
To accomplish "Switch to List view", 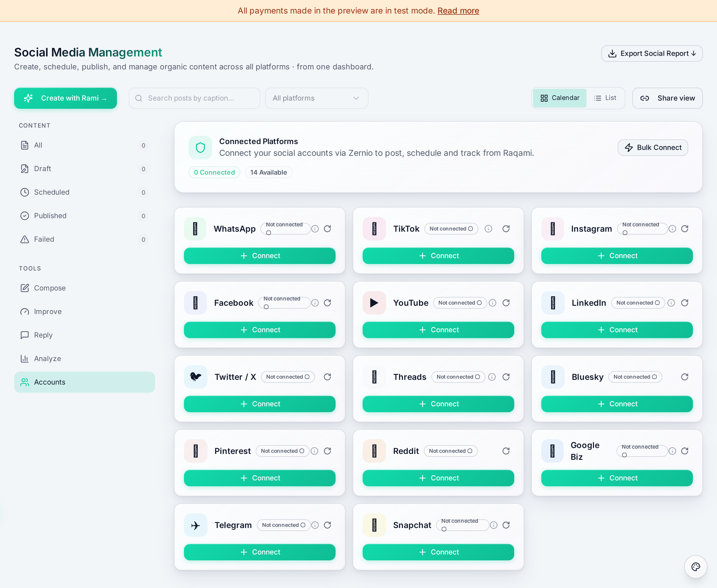I will pyautogui.click(x=605, y=98).
